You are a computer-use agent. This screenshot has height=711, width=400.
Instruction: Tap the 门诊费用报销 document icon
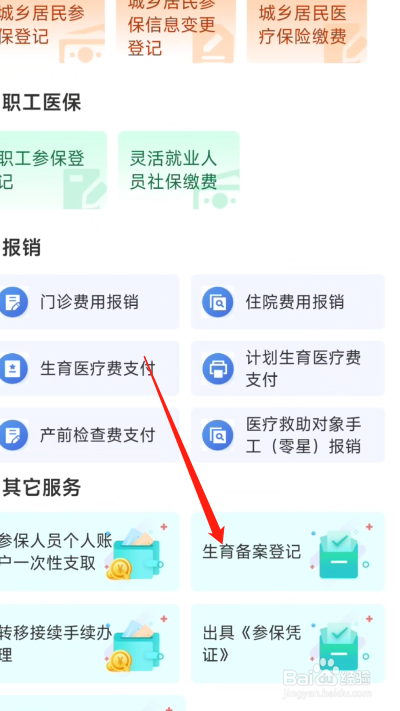[12, 302]
